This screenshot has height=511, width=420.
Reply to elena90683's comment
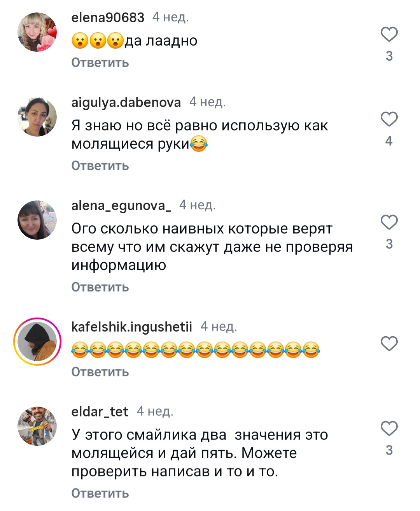coord(100,63)
